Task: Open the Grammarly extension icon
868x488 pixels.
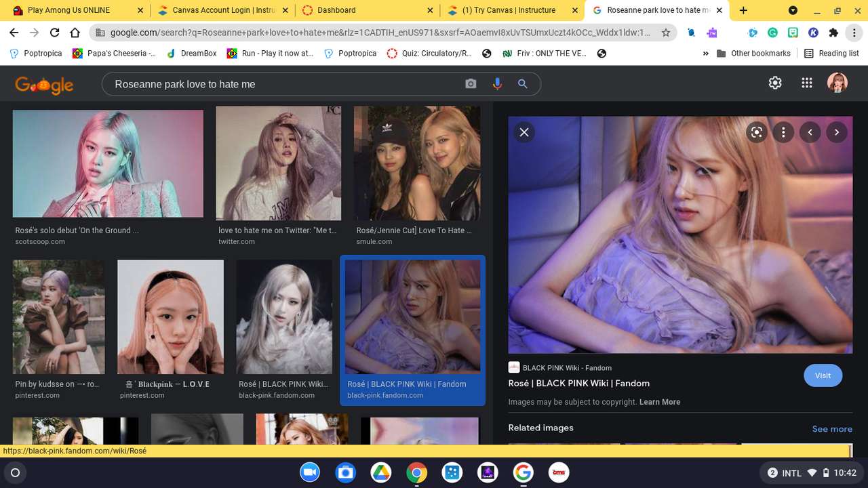Action: point(772,33)
